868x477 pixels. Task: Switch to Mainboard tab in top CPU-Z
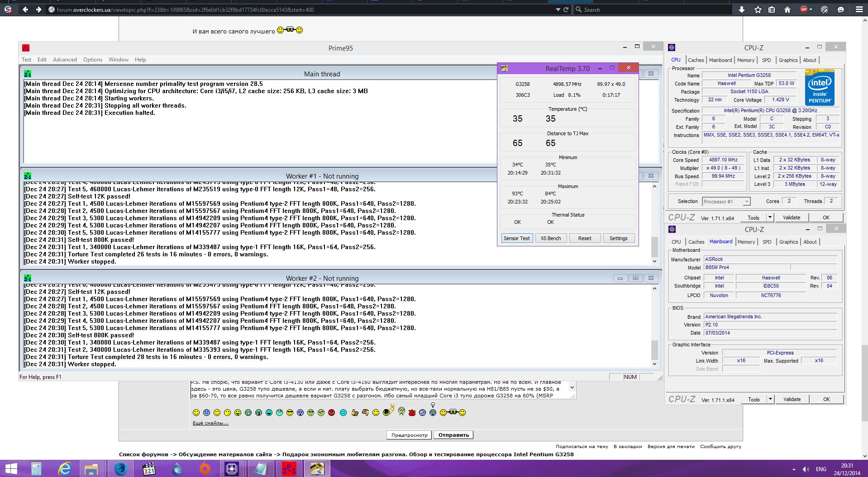point(720,60)
